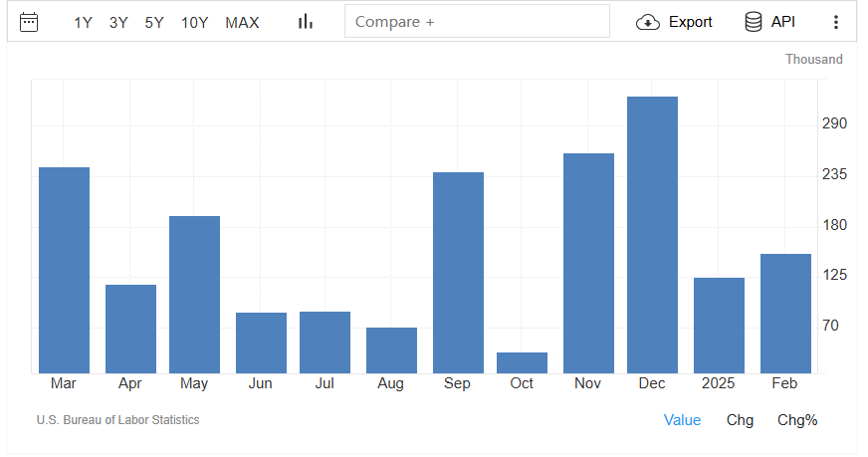The width and height of the screenshot is (868, 457).
Task: Click the Export button label
Action: [x=690, y=22]
